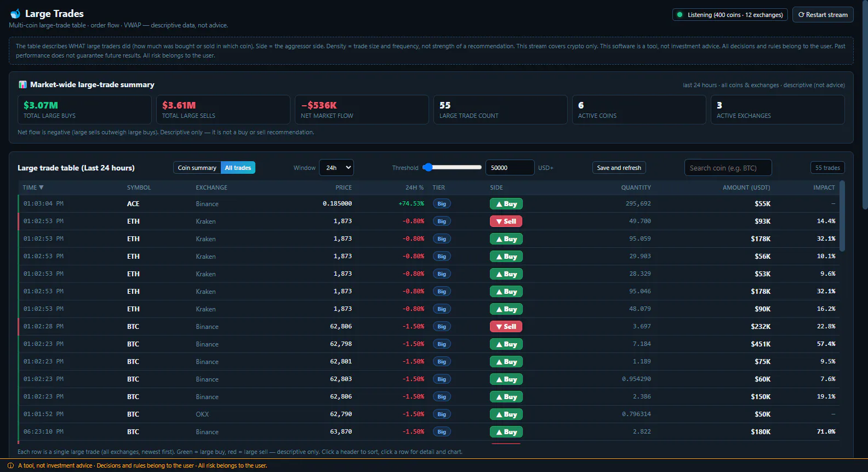This screenshot has width=868, height=472.
Task: Sort by the TIER column header
Action: tap(438, 187)
